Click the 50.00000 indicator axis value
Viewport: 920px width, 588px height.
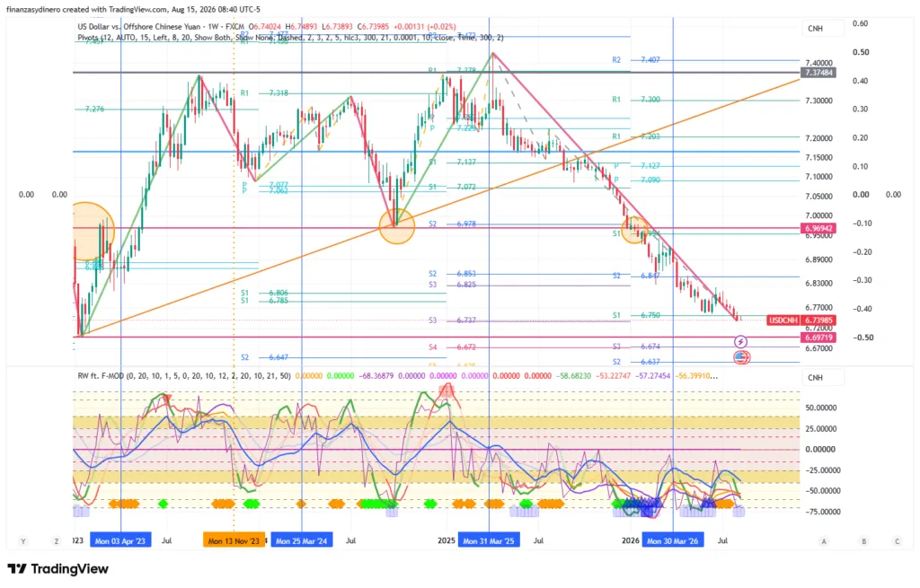[820, 408]
